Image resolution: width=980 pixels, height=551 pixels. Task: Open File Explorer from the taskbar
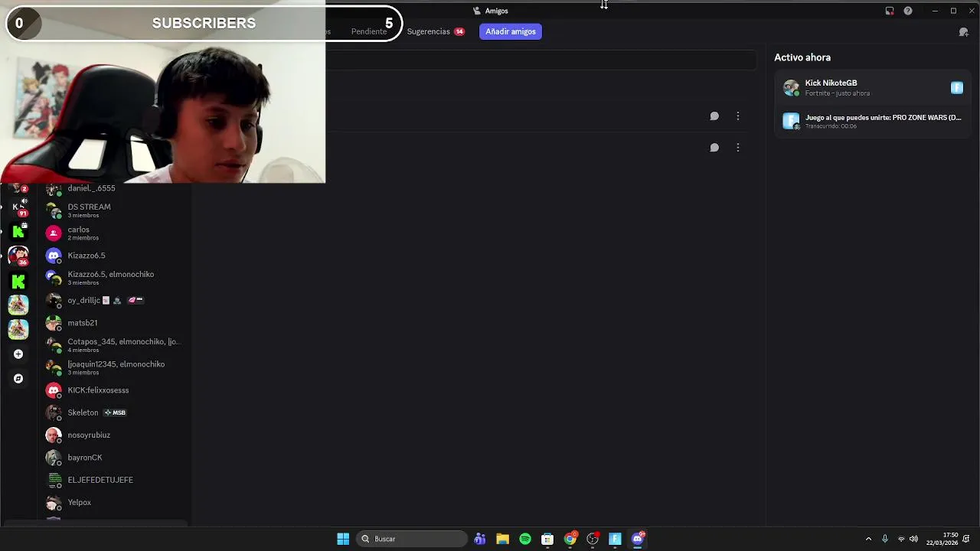(x=502, y=539)
